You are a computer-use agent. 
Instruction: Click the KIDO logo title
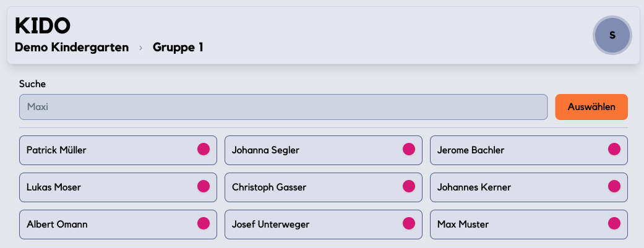(x=43, y=25)
